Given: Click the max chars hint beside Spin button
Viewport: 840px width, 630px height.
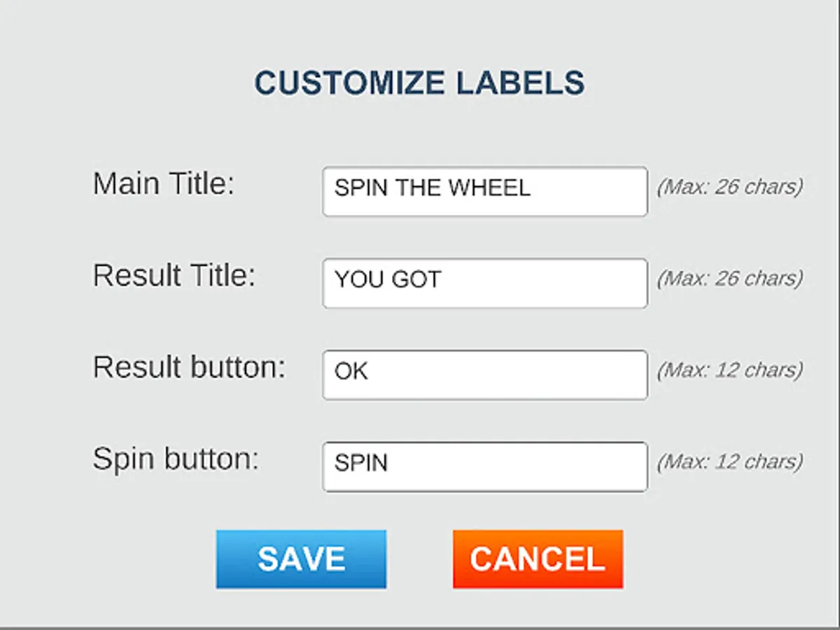Looking at the screenshot, I should pyautogui.click(x=729, y=462).
